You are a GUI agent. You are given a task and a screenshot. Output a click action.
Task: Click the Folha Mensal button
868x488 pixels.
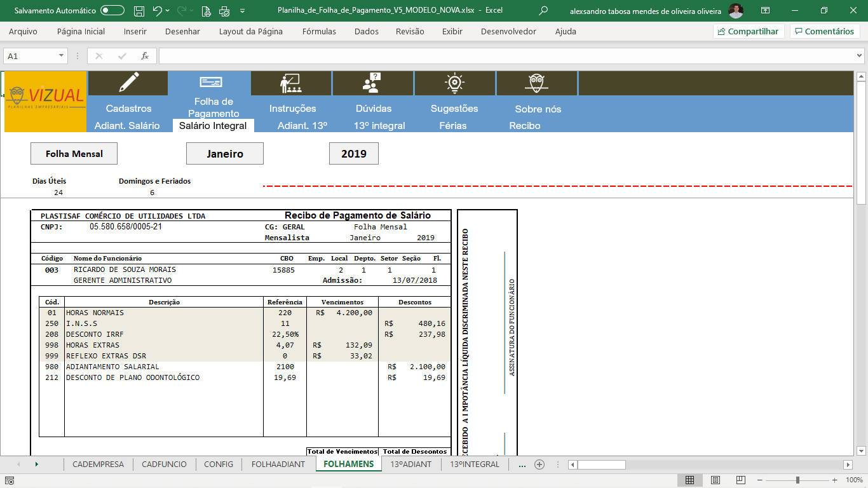pos(74,154)
